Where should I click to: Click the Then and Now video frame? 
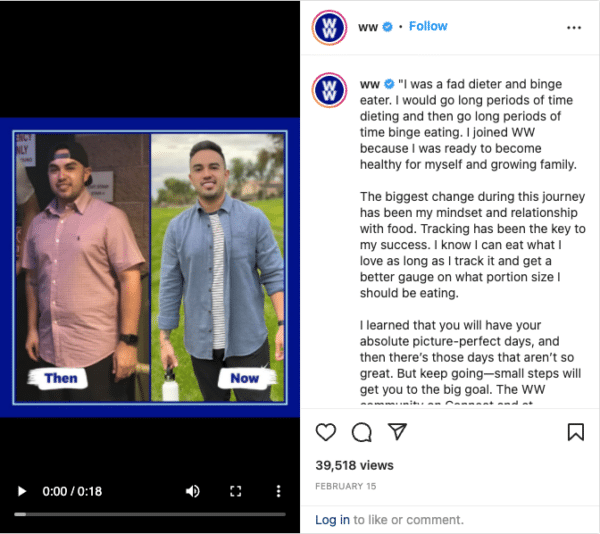[x=150, y=267]
